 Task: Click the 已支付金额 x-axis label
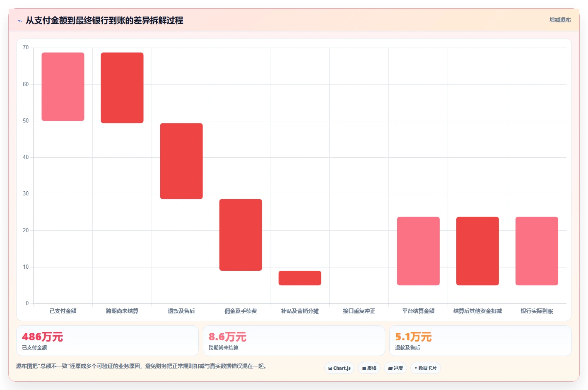[x=63, y=311]
